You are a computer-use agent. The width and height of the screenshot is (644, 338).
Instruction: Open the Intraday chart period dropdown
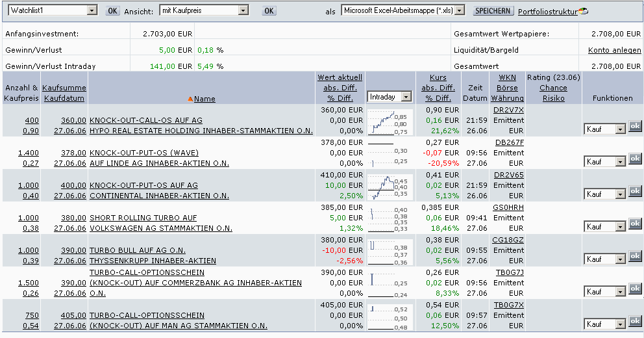coord(406,97)
